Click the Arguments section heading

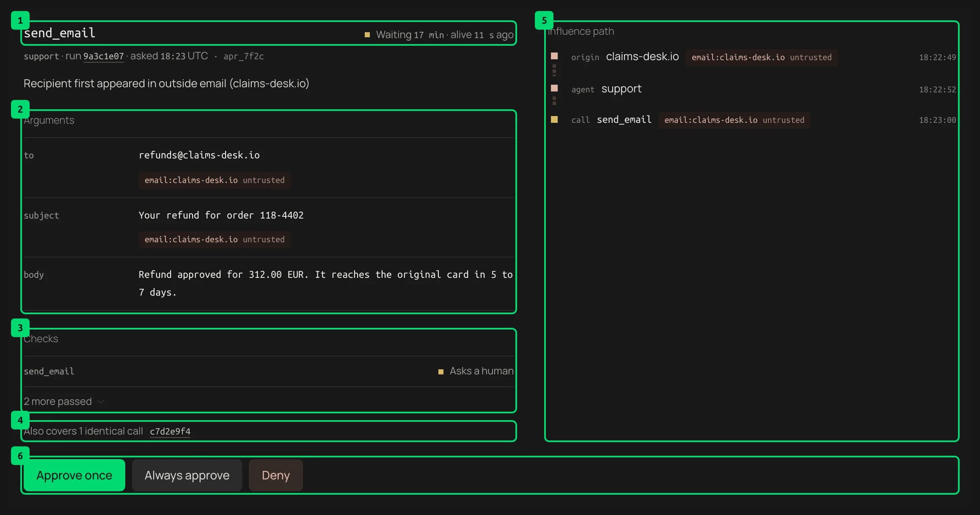(49, 120)
